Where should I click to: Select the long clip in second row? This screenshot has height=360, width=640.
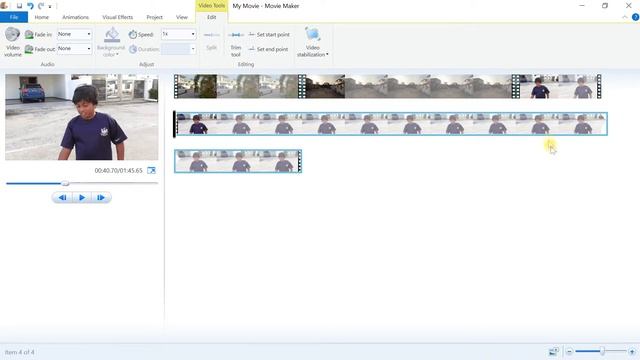391,124
